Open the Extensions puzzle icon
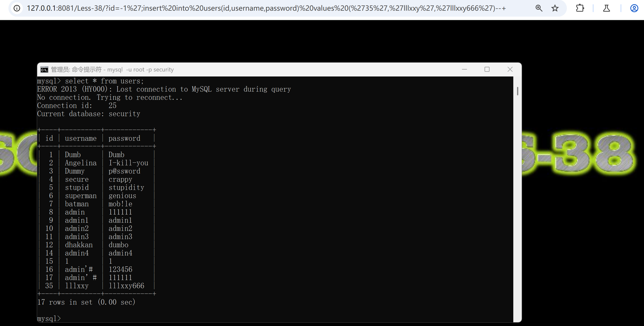The height and width of the screenshot is (326, 644). coord(580,8)
